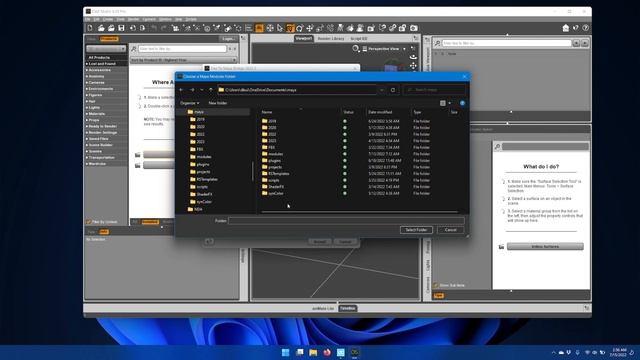Go up one folder level in dialog
The width and height of the screenshot is (640, 360).
point(211,90)
